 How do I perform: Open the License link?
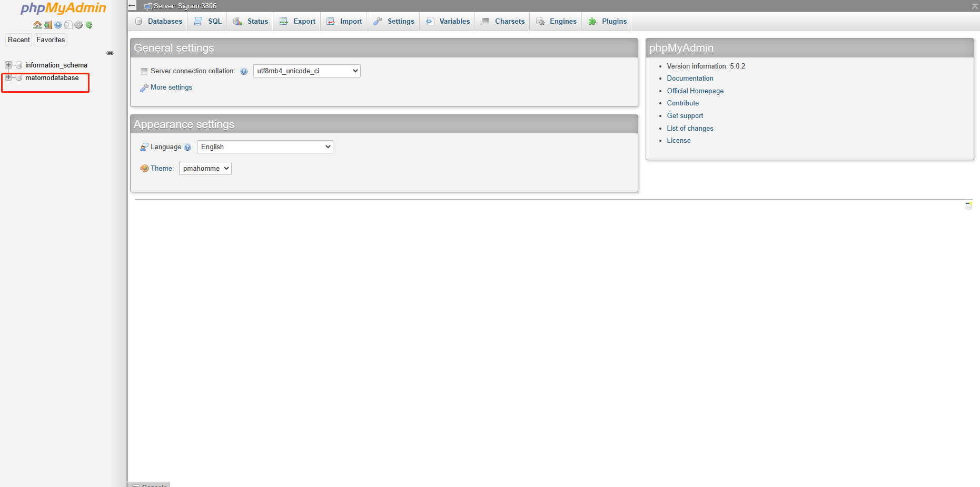coord(679,141)
